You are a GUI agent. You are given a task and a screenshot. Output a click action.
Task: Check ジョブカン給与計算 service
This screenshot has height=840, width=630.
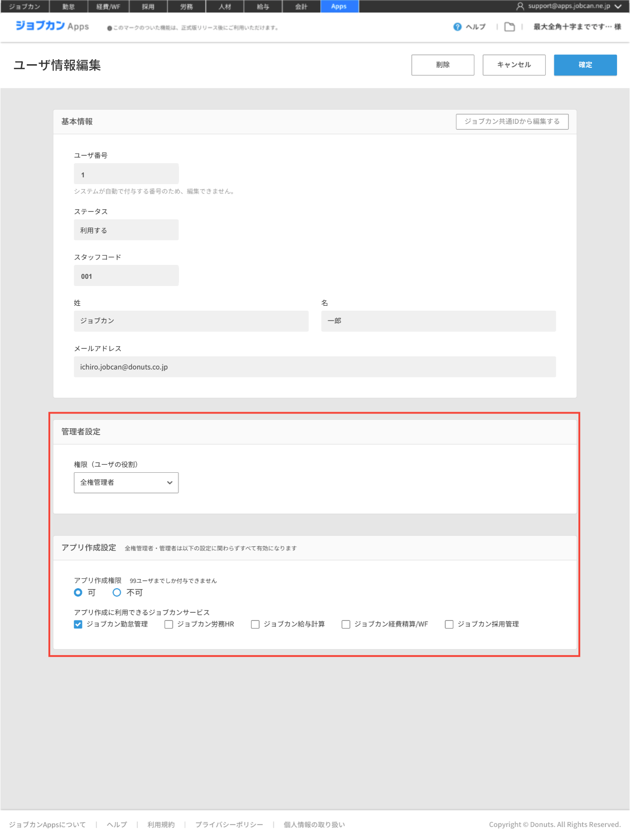(255, 625)
